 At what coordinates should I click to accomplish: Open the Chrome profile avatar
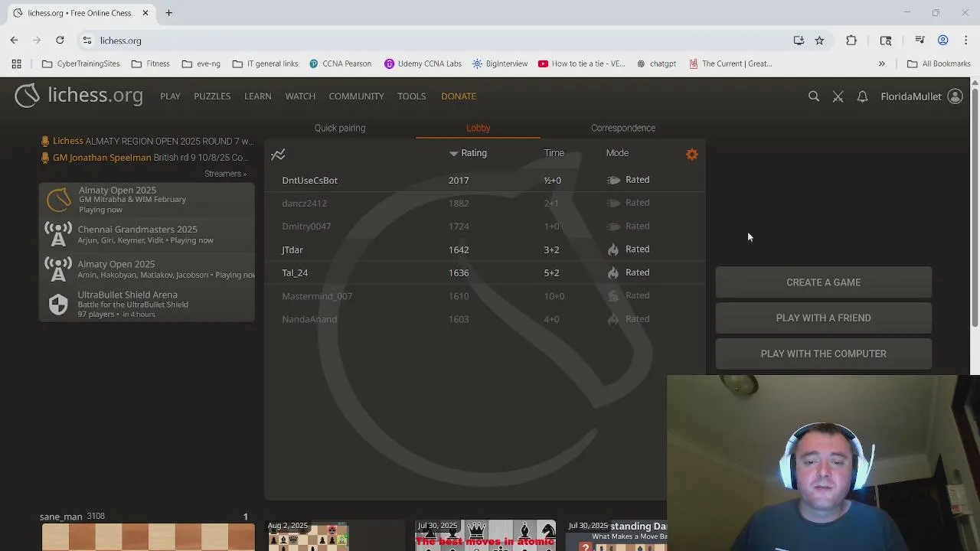[x=943, y=41]
